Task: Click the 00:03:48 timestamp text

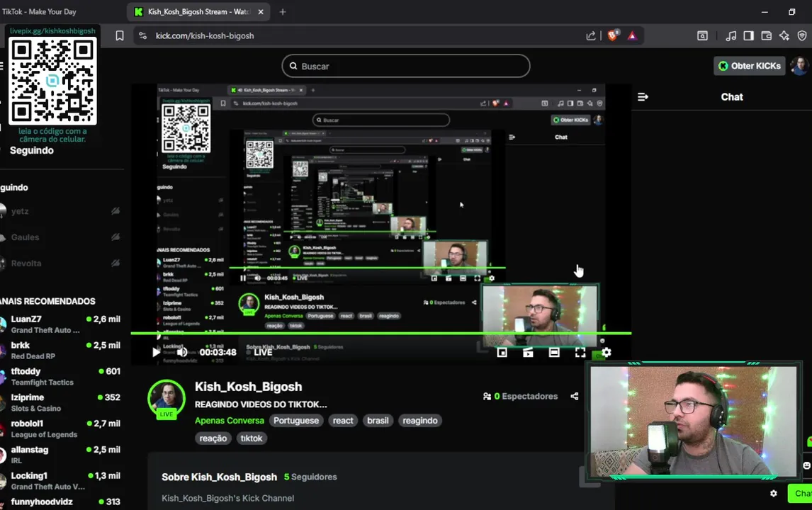Action: point(218,352)
